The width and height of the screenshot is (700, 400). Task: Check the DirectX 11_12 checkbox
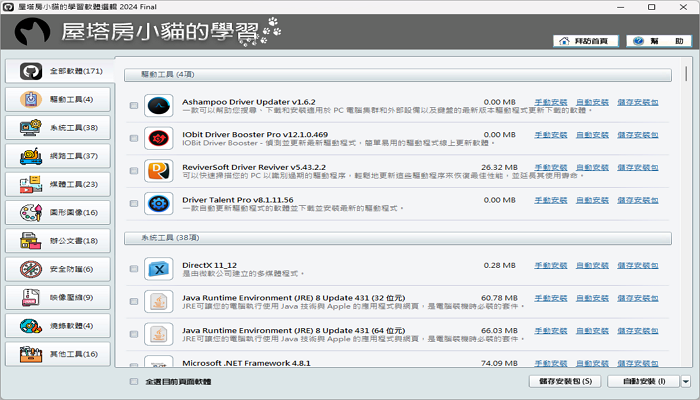tap(134, 269)
